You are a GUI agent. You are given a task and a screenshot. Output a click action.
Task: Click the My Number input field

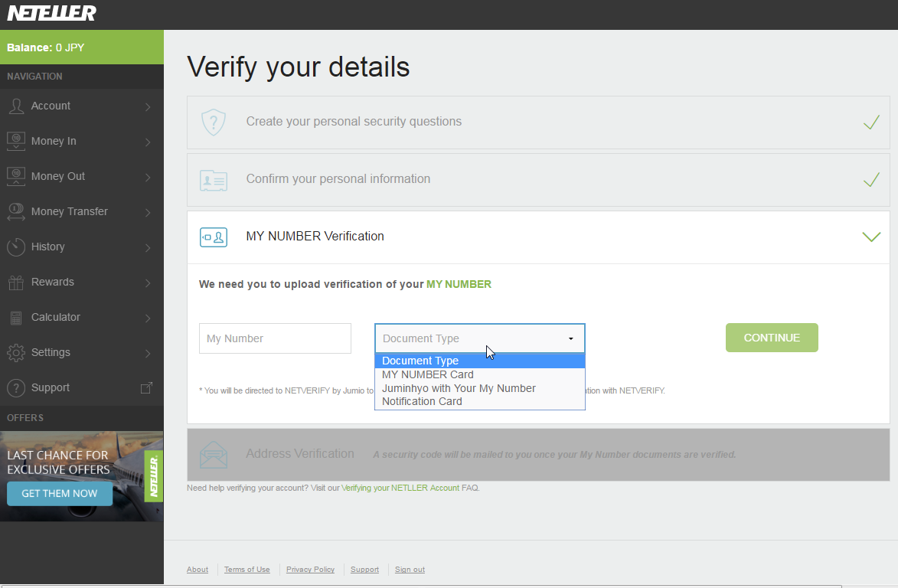pyautogui.click(x=275, y=338)
